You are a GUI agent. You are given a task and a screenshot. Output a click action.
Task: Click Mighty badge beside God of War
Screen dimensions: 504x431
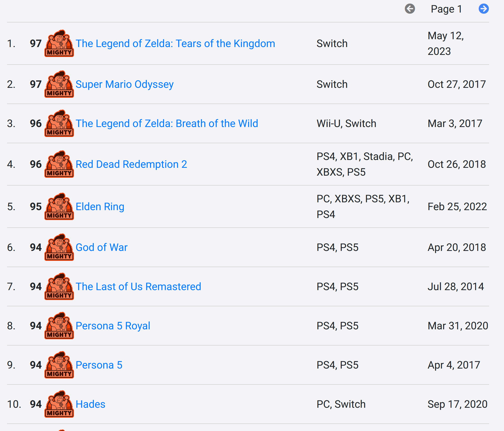point(59,247)
